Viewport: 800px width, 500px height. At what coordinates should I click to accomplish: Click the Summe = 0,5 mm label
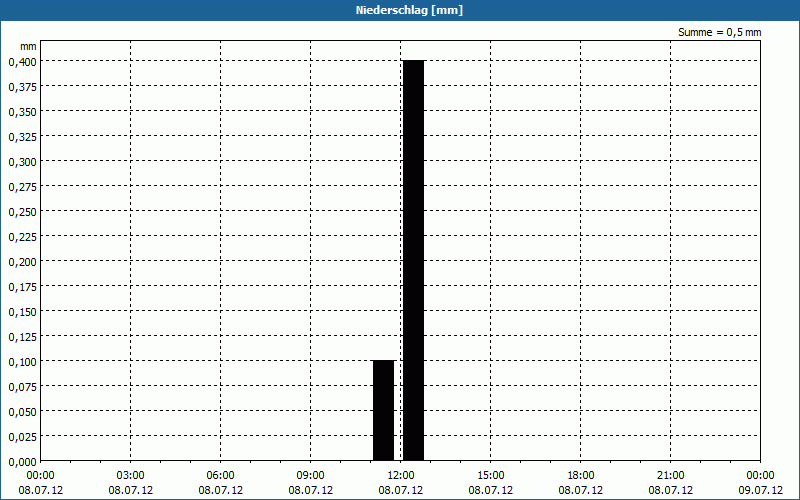pyautogui.click(x=719, y=32)
